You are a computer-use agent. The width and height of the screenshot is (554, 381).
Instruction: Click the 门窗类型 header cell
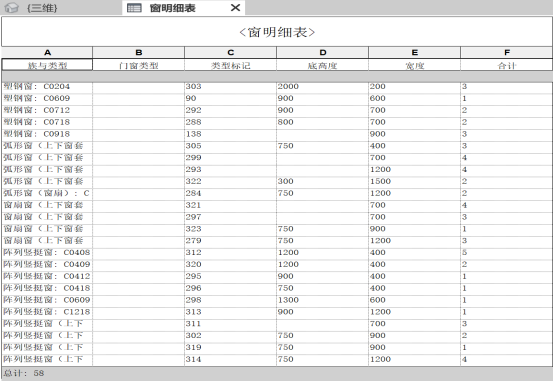pos(138,65)
